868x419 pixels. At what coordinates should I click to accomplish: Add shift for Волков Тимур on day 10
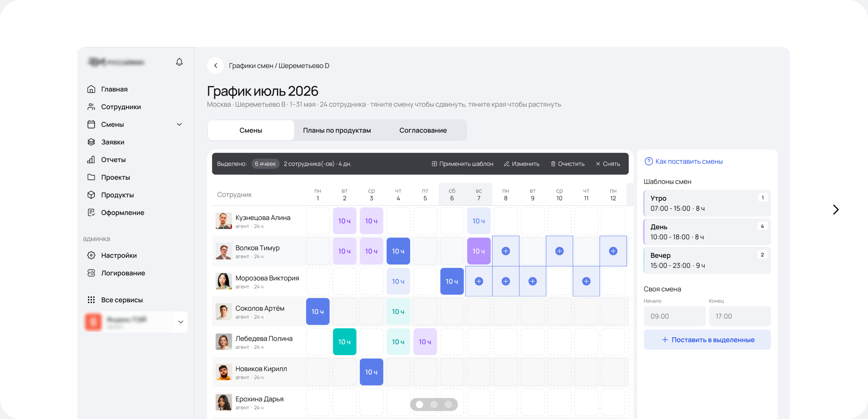pos(559,251)
